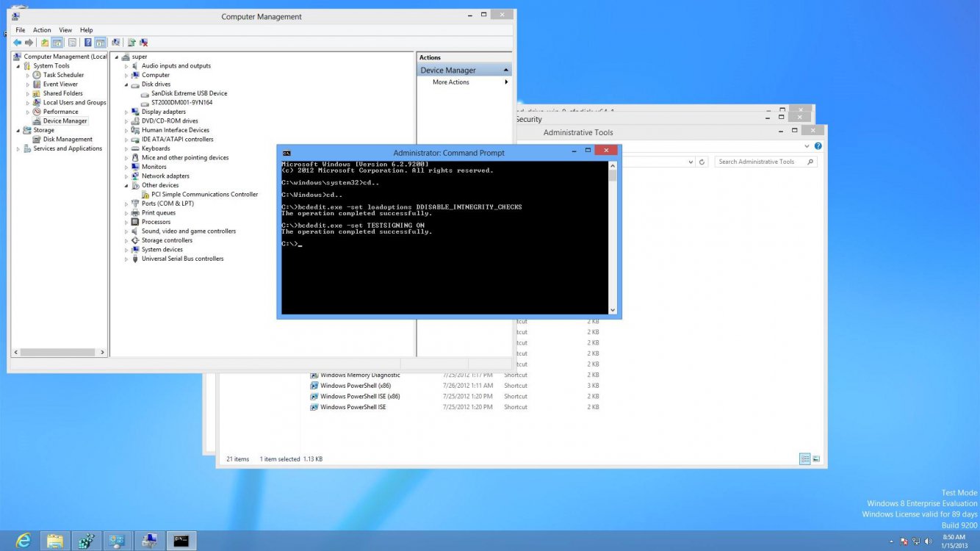
Task: Expand the Local Users and Groups node
Action: coord(29,103)
